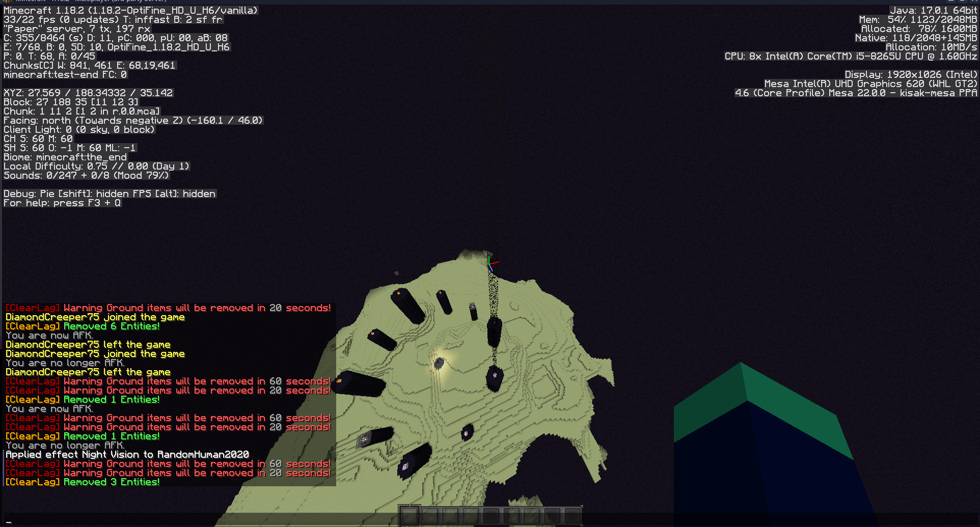Click the '"Paper" server' debug line

click(x=77, y=29)
